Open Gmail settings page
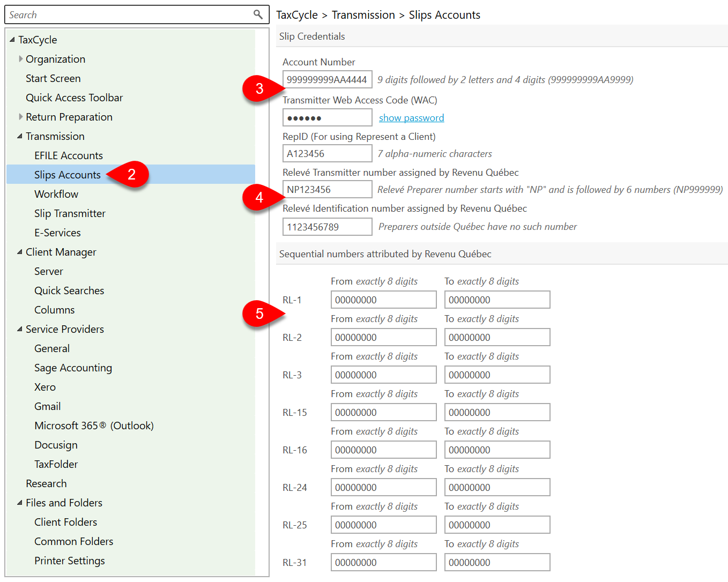This screenshot has width=728, height=582. (x=48, y=406)
